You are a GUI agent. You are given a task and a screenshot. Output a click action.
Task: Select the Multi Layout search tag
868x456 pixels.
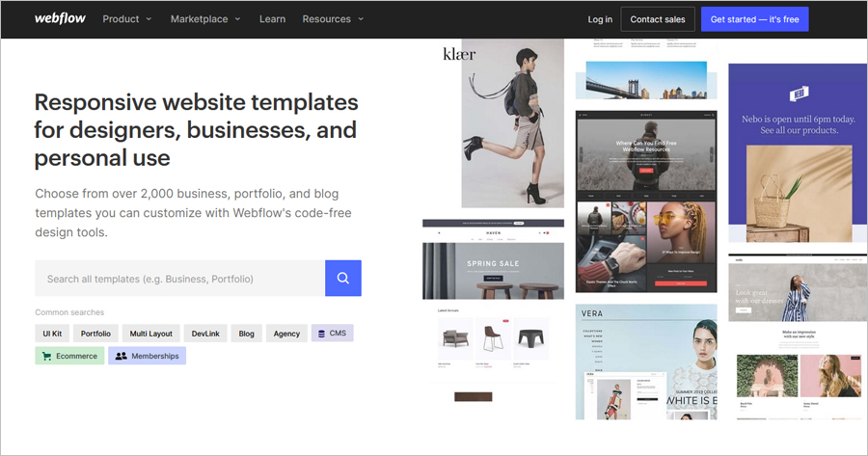[151, 334]
